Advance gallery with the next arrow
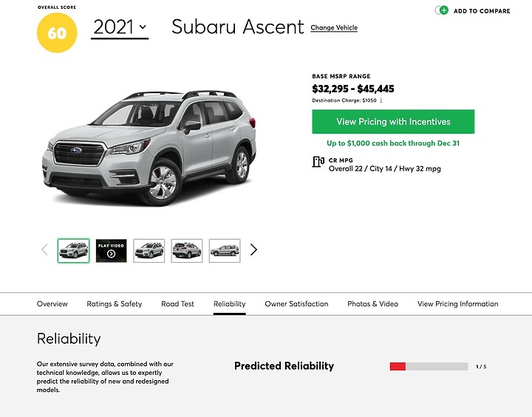Screen dimensions: 532x417 click(x=253, y=250)
